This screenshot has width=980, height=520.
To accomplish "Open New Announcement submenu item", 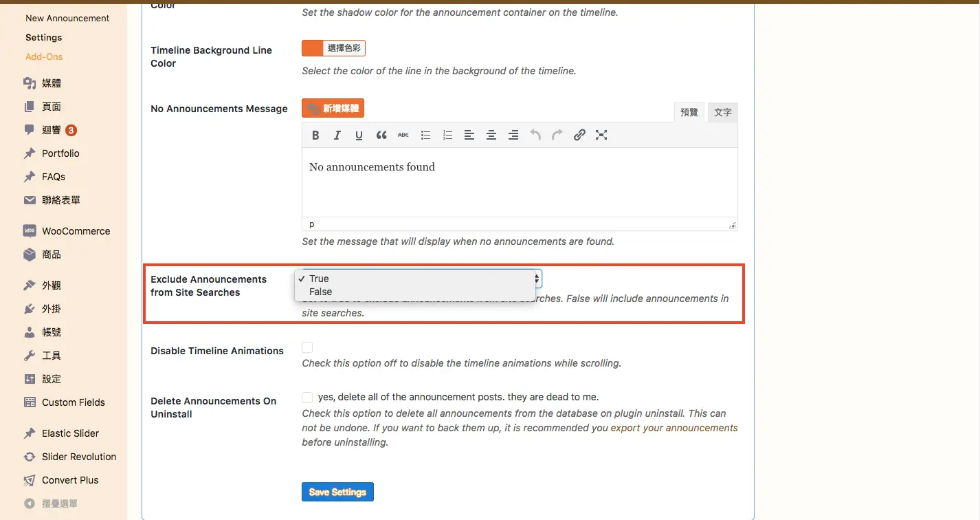I will [x=67, y=18].
